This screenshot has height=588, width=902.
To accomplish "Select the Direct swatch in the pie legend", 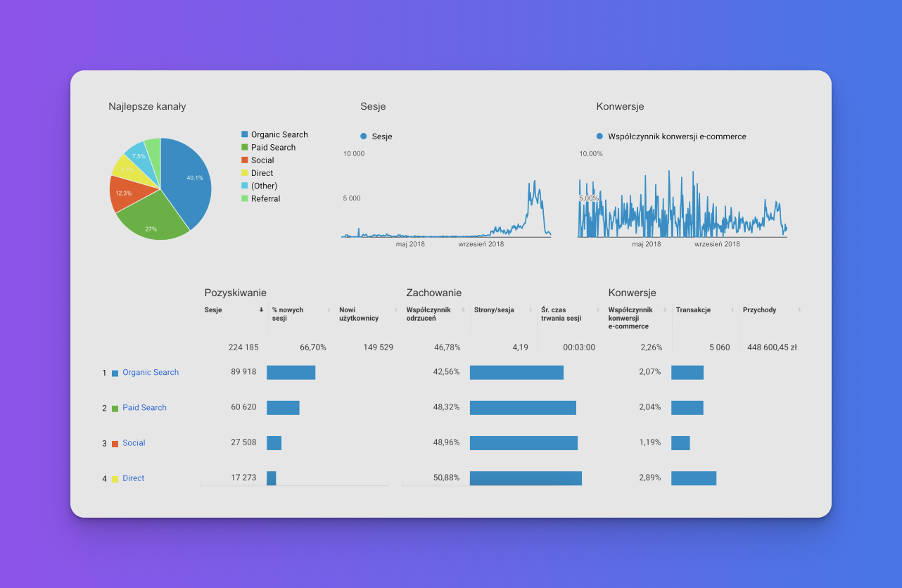I will click(x=244, y=173).
